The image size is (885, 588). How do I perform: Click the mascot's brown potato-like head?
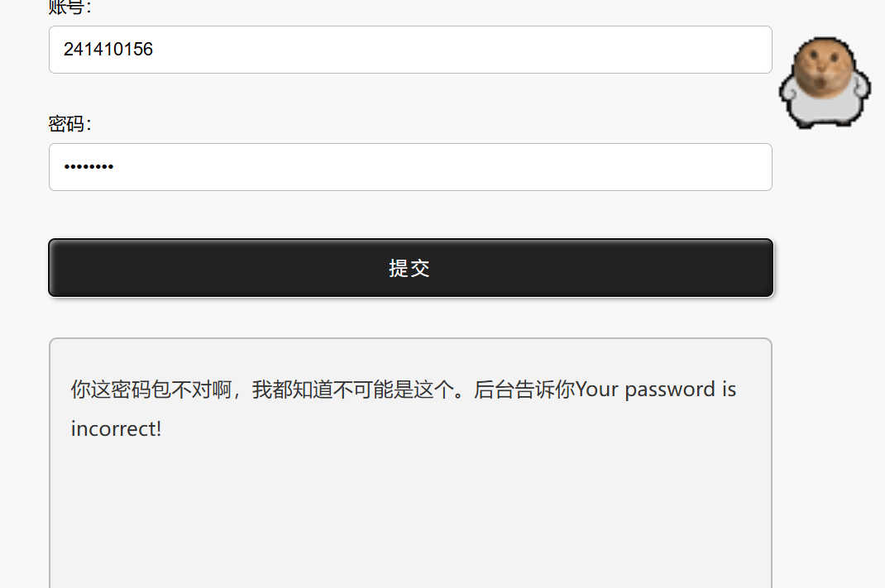pos(824,68)
